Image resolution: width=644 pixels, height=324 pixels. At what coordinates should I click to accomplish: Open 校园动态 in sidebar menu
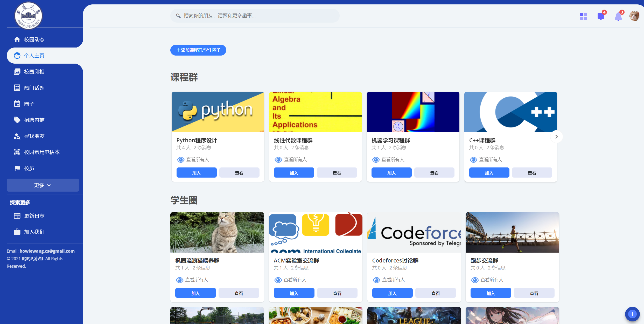pyautogui.click(x=34, y=39)
